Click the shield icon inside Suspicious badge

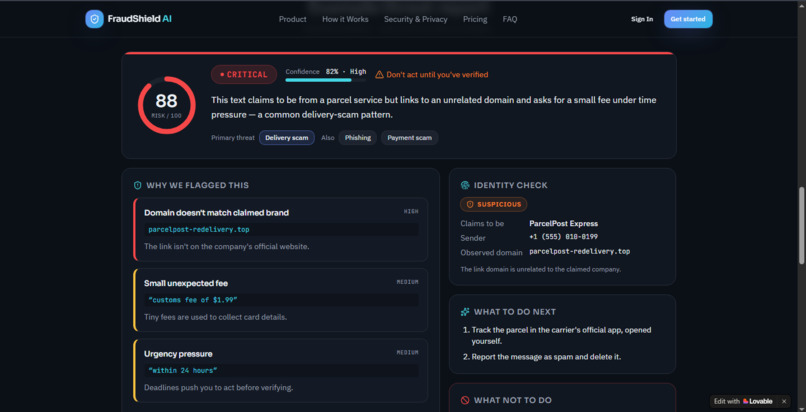point(470,204)
